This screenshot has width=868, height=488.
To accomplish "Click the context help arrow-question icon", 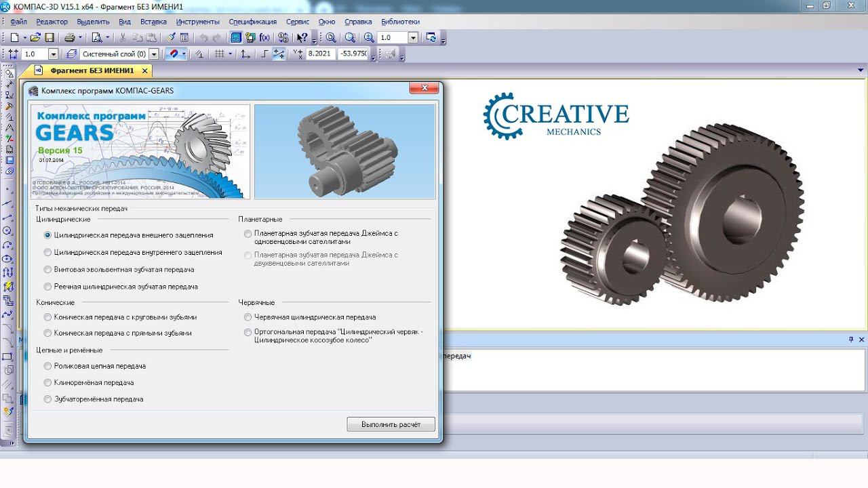I will [x=302, y=38].
